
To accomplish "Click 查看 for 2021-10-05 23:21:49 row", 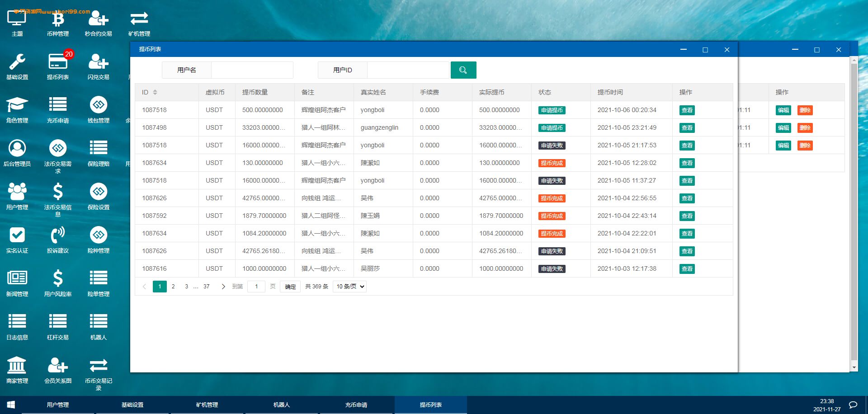I will (687, 128).
